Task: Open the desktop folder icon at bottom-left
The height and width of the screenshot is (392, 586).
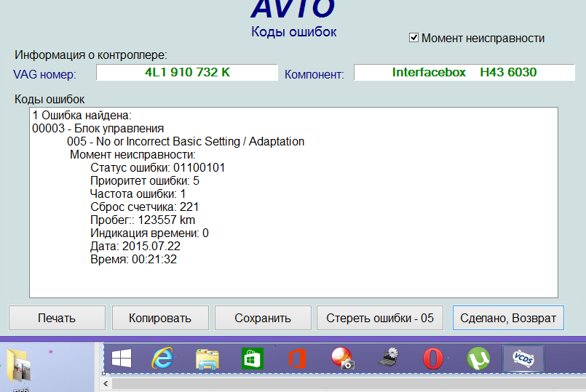Action: [x=19, y=366]
